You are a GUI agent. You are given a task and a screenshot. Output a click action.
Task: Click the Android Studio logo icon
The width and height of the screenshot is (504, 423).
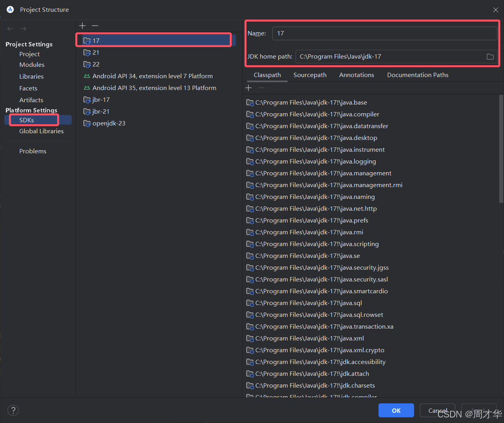[10, 9]
